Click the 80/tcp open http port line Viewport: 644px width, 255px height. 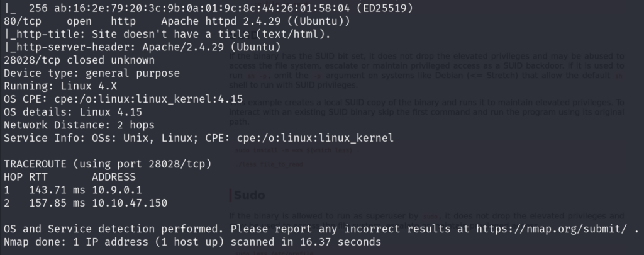tap(178, 21)
